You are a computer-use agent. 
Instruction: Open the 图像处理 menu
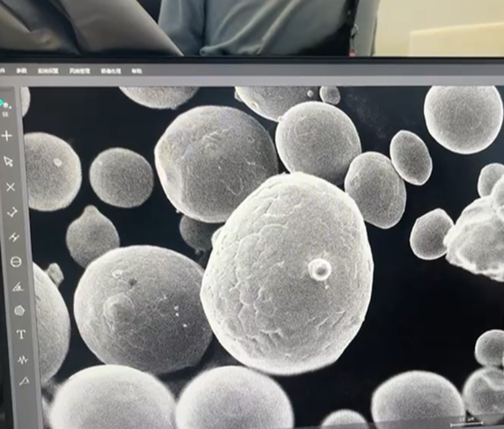click(111, 71)
